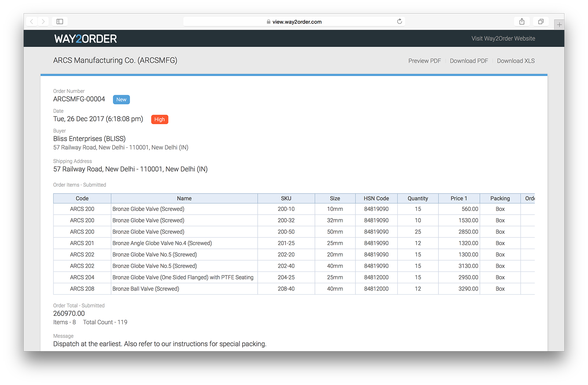
Task: Click the Size column header
Action: coord(335,198)
